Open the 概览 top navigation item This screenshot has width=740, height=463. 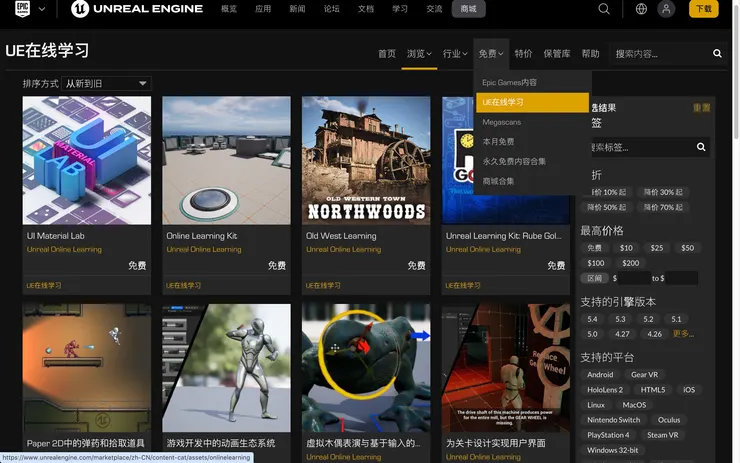point(229,8)
